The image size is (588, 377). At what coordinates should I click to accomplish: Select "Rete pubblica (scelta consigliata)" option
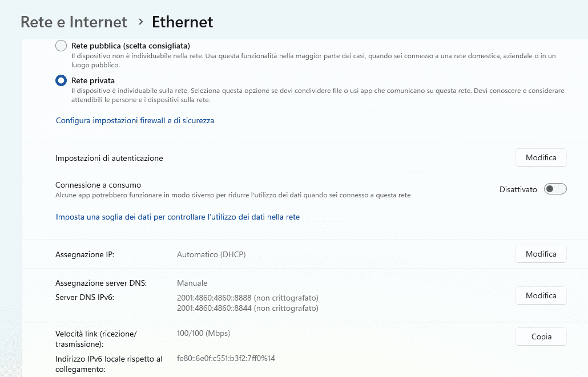pos(61,46)
